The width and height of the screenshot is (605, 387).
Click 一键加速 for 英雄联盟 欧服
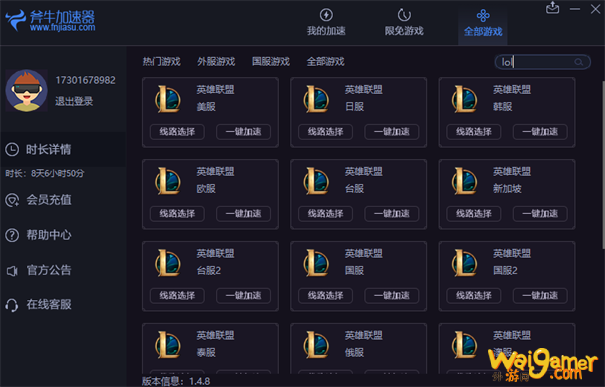pos(243,213)
